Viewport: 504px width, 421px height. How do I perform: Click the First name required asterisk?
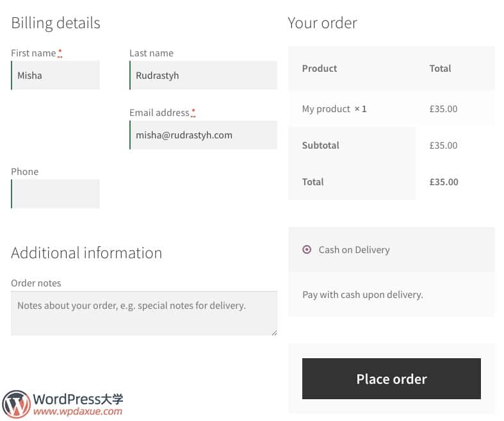(x=60, y=53)
